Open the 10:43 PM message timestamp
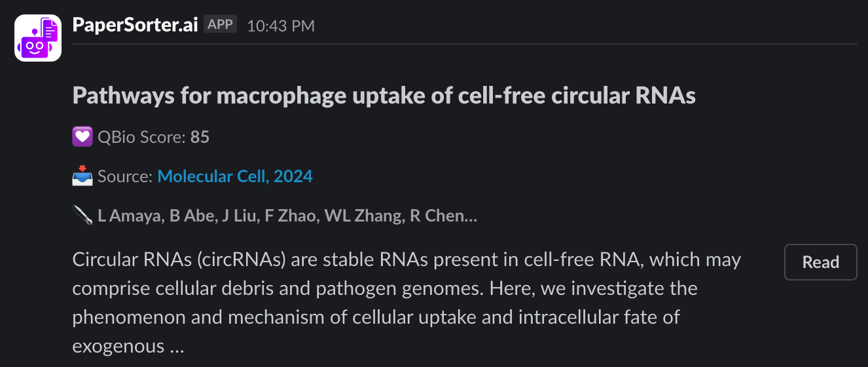 281,26
